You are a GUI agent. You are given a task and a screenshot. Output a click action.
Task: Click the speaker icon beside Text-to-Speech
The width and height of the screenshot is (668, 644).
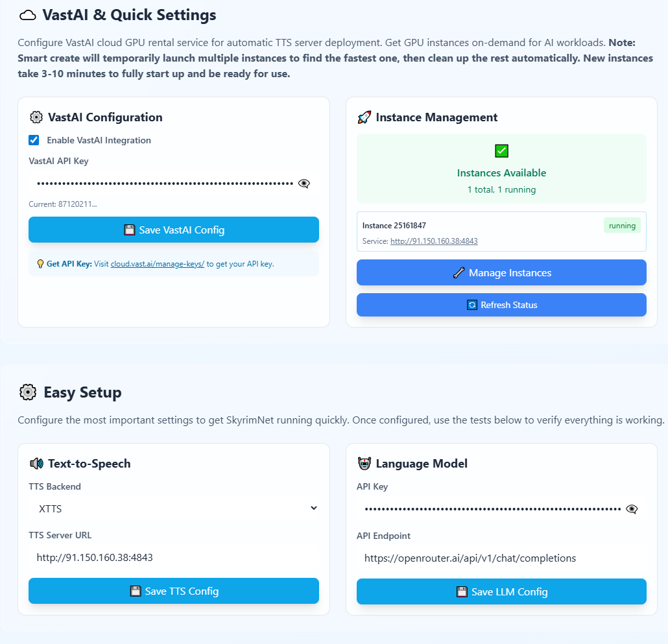pos(36,464)
